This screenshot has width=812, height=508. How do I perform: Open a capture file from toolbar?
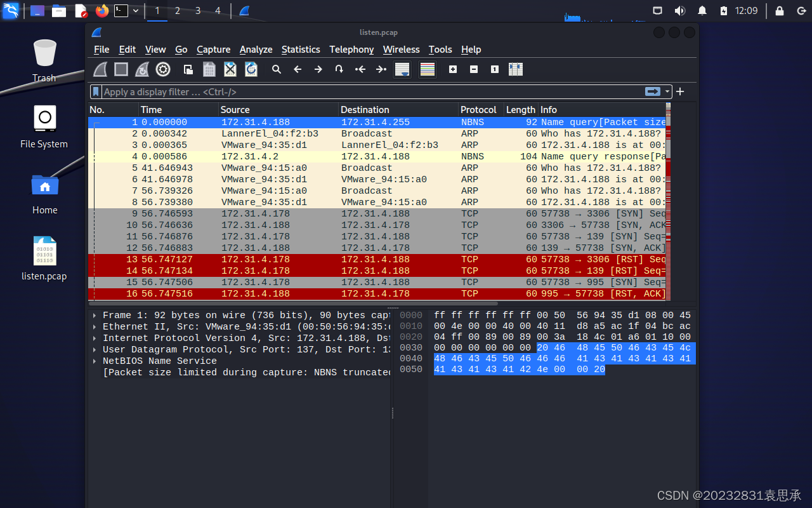pyautogui.click(x=188, y=69)
